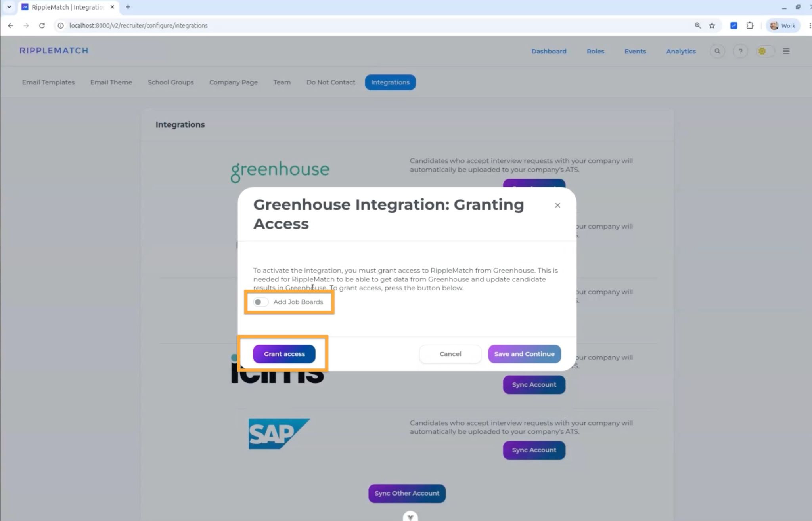The image size is (812, 521).
Task: Reload the current page
Action: [42, 25]
